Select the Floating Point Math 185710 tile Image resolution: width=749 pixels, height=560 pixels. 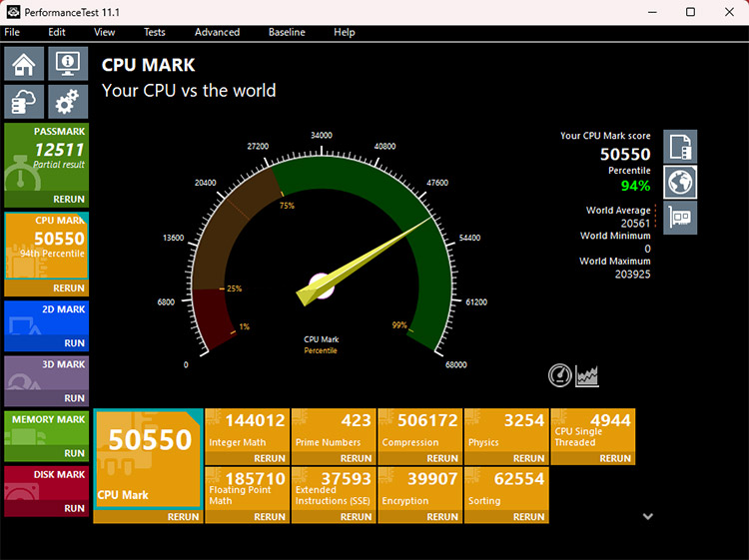[247, 488]
